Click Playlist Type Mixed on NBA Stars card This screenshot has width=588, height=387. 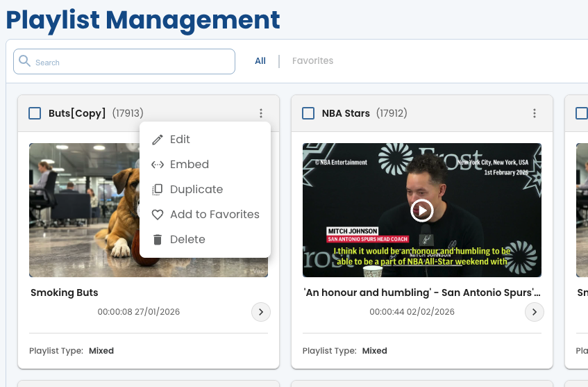344,351
